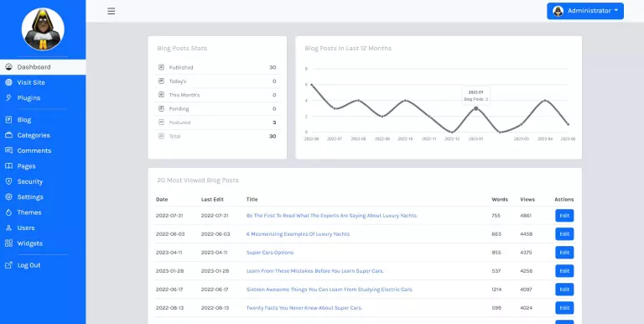
Task: Click the Last Edit column header
Action: coord(212,200)
